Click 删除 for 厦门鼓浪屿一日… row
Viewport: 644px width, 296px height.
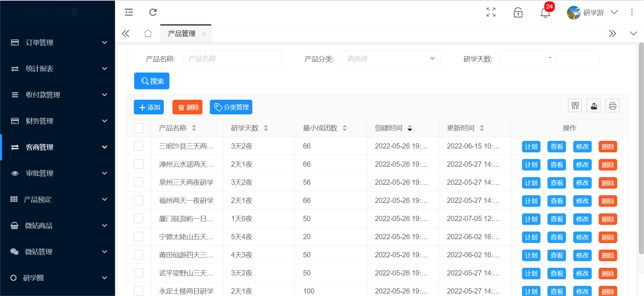coord(608,219)
